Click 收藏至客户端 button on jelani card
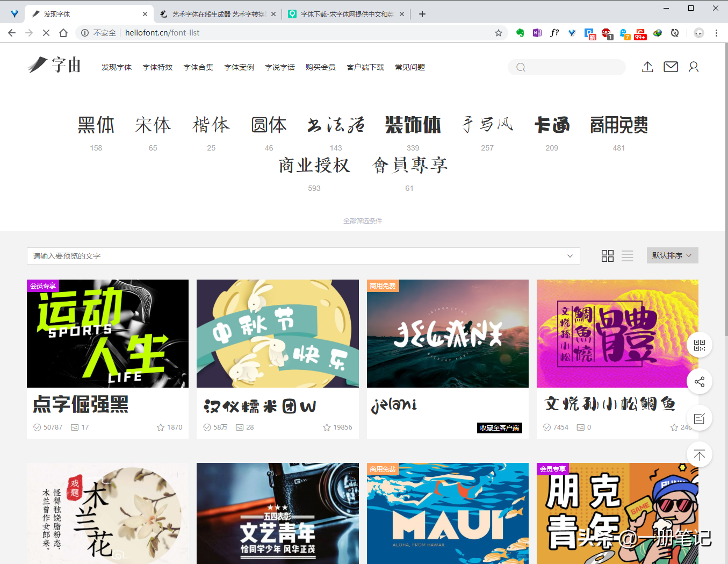The width and height of the screenshot is (728, 564). [x=500, y=428]
